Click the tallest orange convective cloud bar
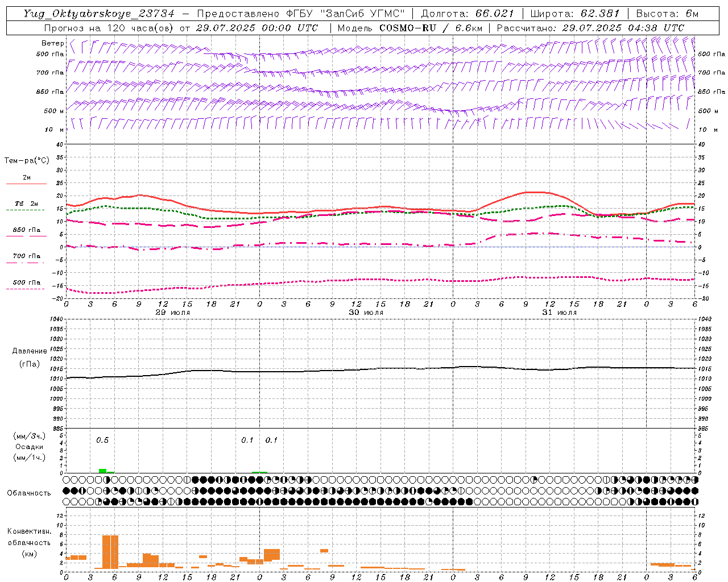 [x=110, y=552]
